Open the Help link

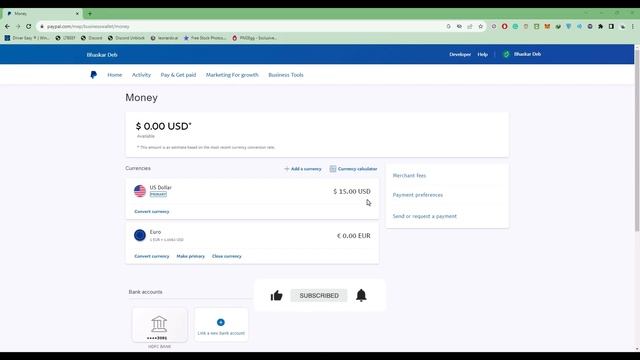click(482, 54)
